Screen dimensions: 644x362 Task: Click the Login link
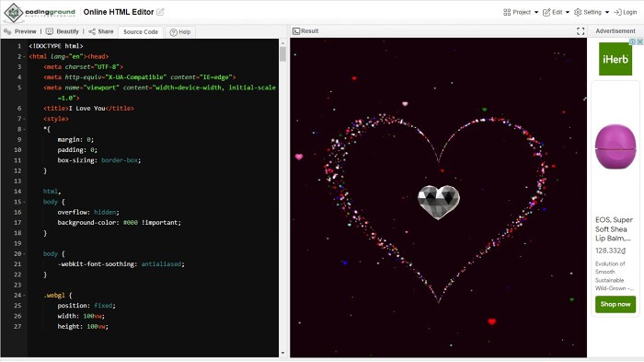point(625,12)
